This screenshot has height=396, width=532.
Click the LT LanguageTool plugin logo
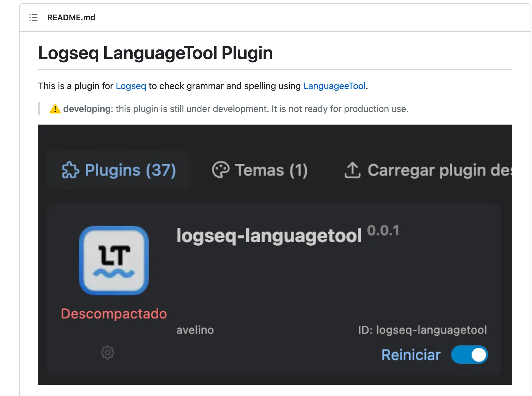(114, 260)
